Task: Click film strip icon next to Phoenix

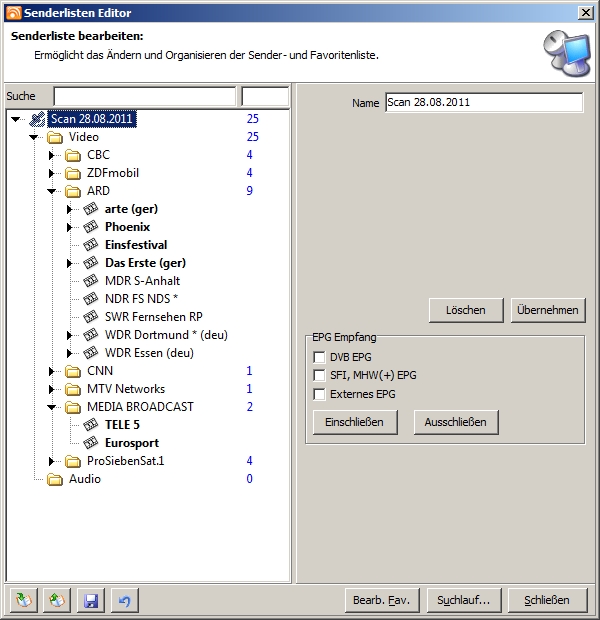Action: [91, 227]
